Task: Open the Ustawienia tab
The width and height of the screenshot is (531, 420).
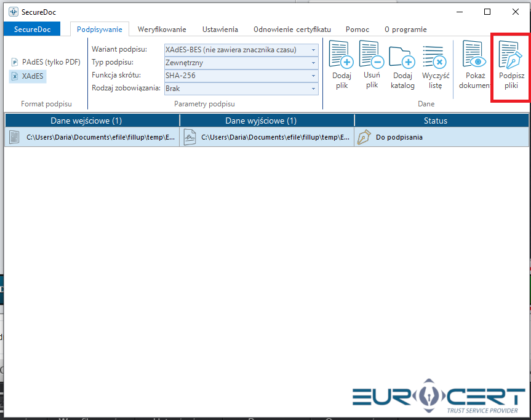Action: pos(220,30)
